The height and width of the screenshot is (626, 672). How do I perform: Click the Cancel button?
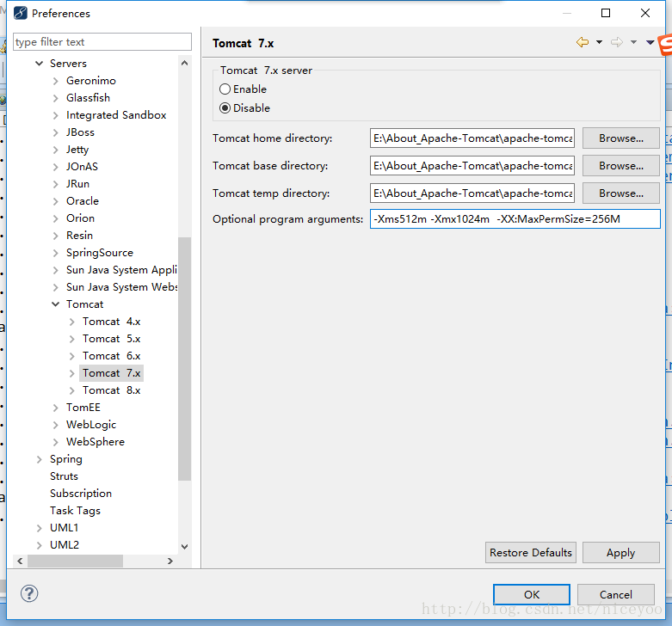[616, 595]
